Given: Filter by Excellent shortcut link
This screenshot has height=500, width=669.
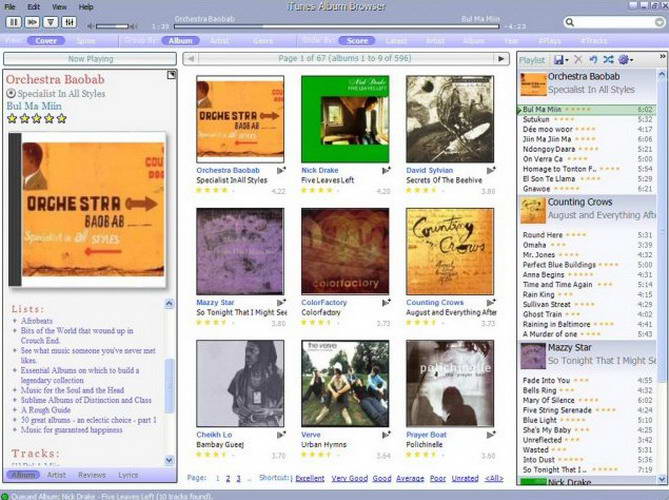Looking at the screenshot, I should click(310, 478).
